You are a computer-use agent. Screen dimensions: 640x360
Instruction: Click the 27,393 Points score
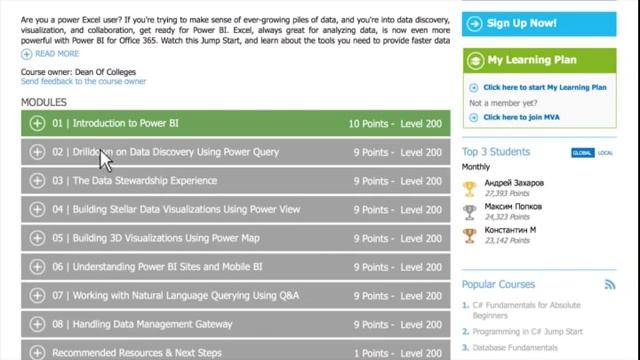(507, 193)
